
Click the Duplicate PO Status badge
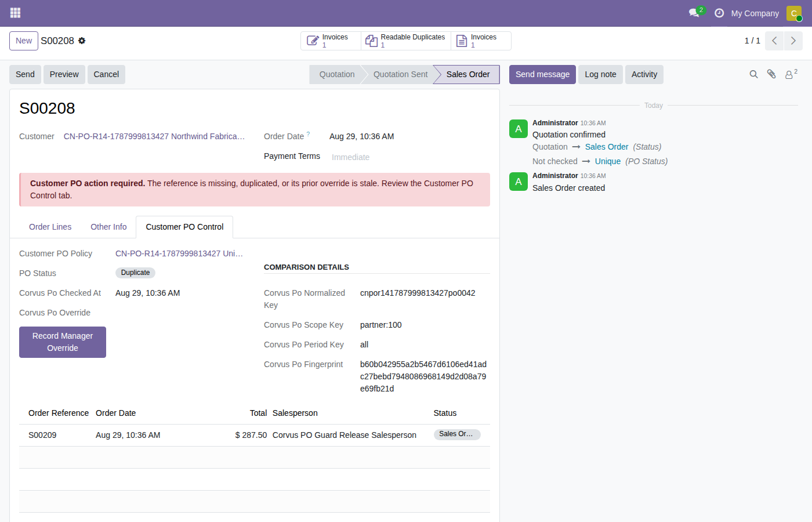coord(135,273)
